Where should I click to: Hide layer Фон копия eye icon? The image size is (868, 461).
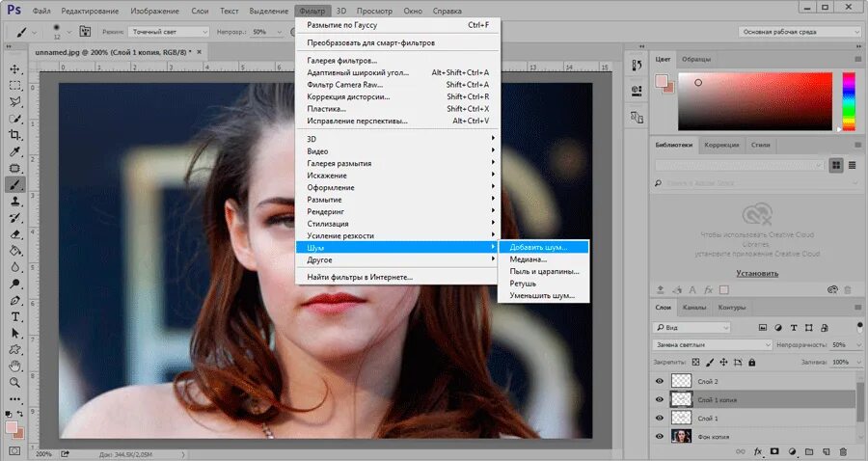tap(660, 436)
